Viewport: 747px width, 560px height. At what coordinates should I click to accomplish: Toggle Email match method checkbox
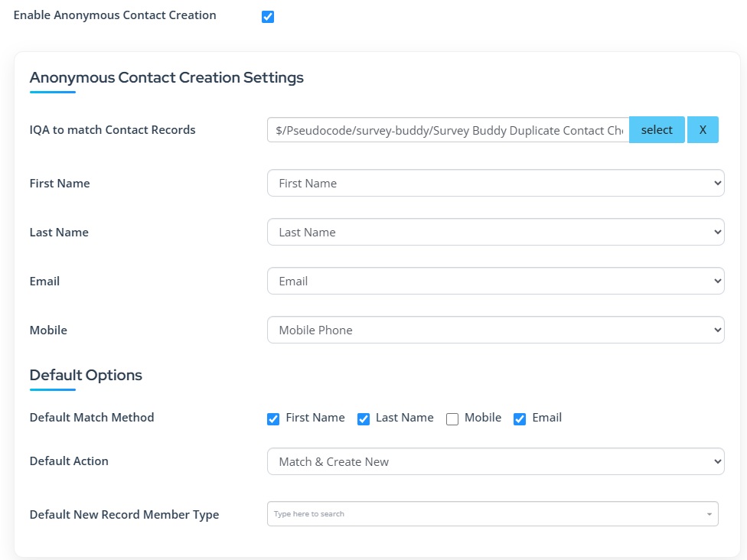pyautogui.click(x=519, y=419)
